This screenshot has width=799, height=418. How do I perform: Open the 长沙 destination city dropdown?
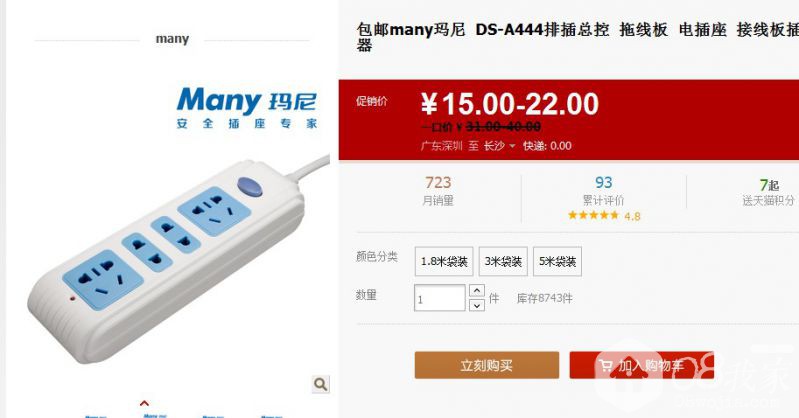(x=499, y=146)
